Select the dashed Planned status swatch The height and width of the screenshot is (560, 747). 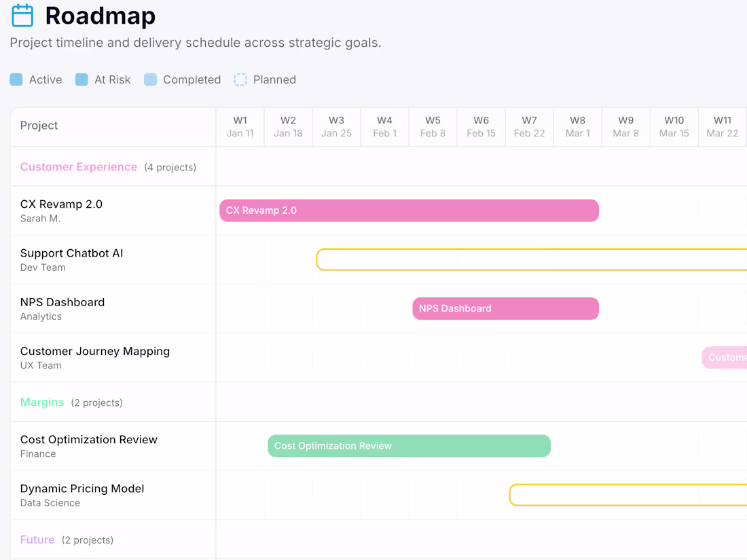point(240,79)
